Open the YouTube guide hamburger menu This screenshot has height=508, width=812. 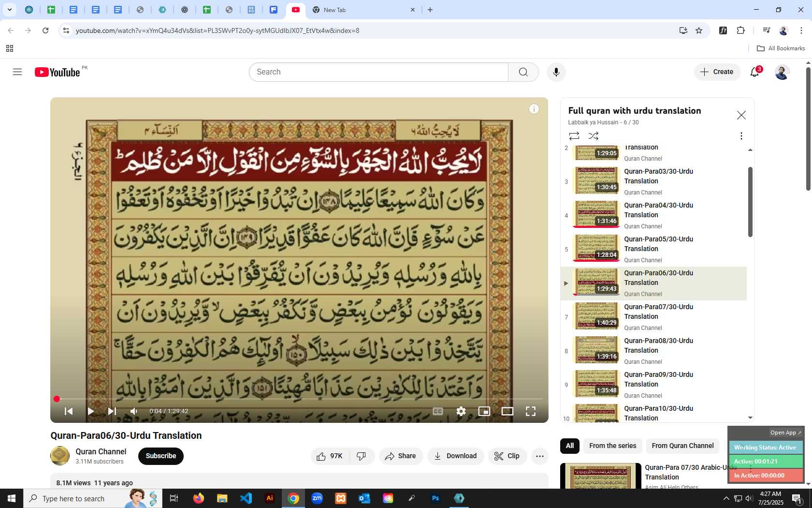tap(17, 72)
